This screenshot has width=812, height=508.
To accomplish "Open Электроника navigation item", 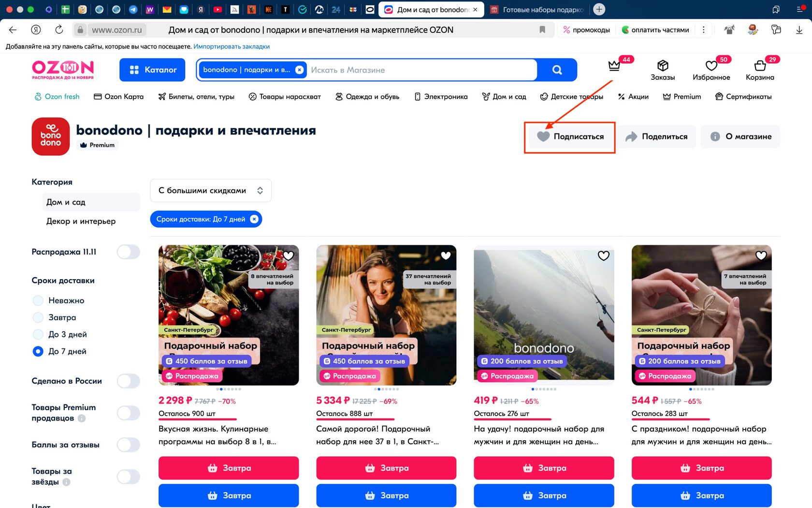I will (441, 97).
